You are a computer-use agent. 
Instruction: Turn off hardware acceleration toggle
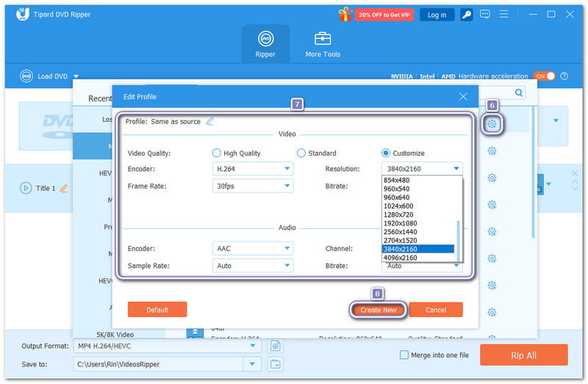coord(544,76)
